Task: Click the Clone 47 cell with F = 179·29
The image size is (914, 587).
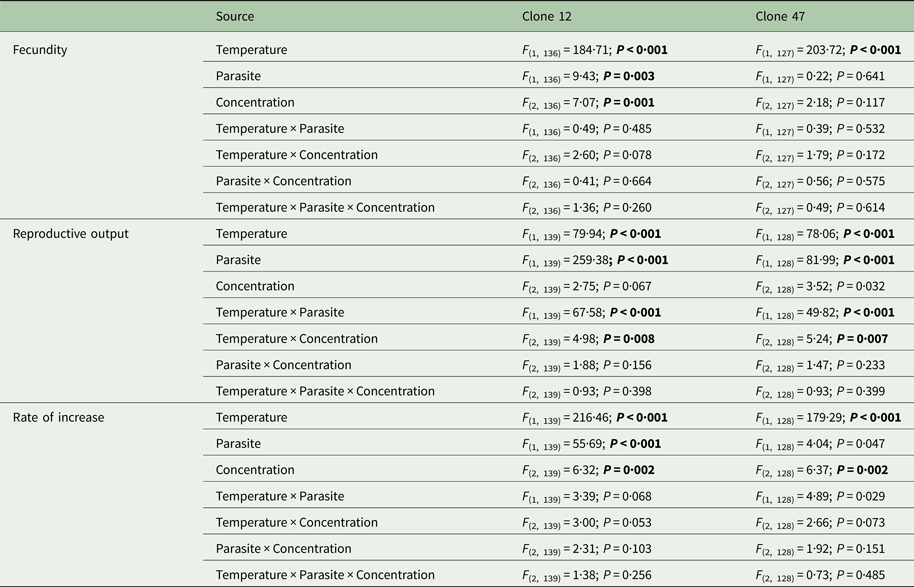Action: tap(828, 418)
